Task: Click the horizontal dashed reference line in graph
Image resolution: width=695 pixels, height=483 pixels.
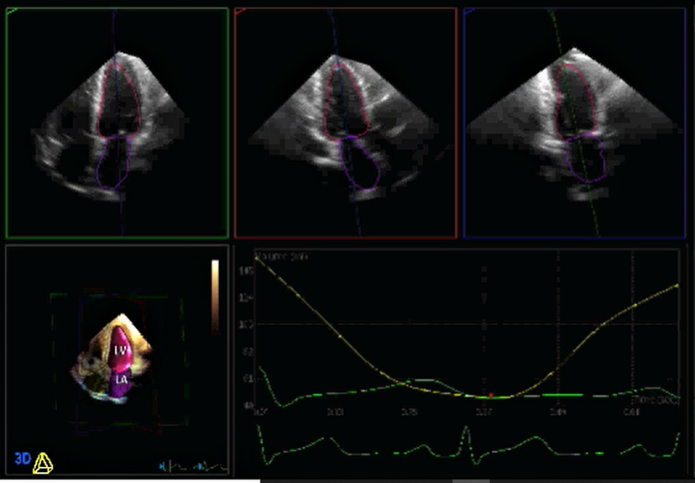Action: click(400, 324)
